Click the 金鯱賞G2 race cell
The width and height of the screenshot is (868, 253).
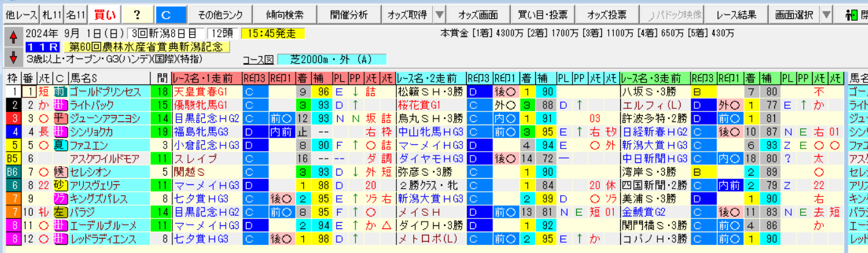click(655, 211)
